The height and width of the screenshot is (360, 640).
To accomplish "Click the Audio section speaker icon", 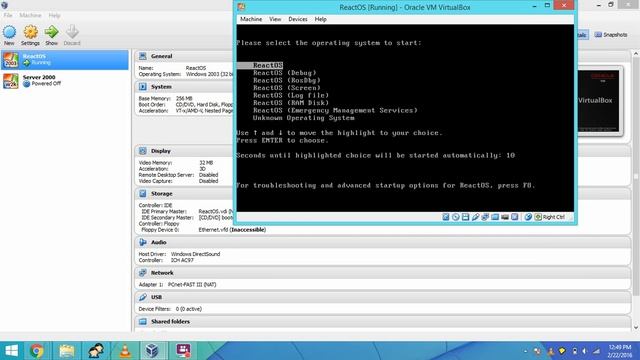I will [142, 242].
